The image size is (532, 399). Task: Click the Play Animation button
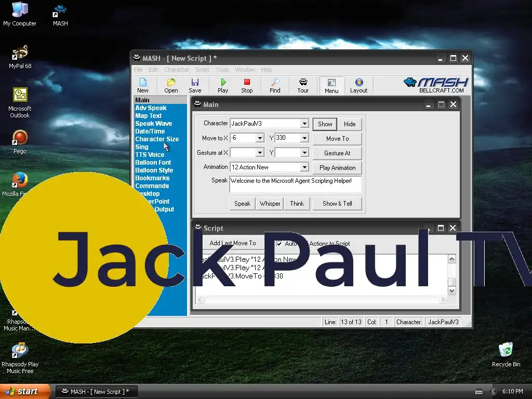point(337,168)
